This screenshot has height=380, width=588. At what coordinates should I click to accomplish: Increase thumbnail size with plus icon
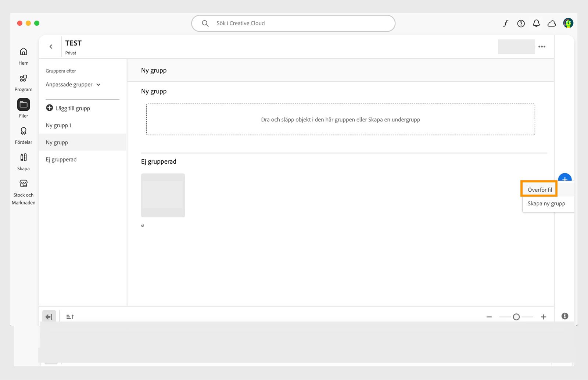(x=544, y=317)
